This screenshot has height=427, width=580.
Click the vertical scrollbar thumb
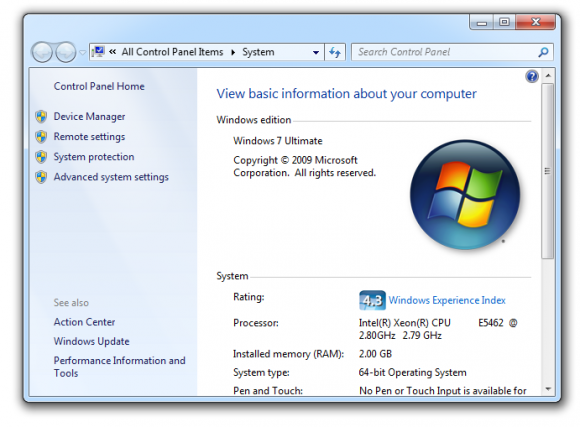[x=548, y=171]
